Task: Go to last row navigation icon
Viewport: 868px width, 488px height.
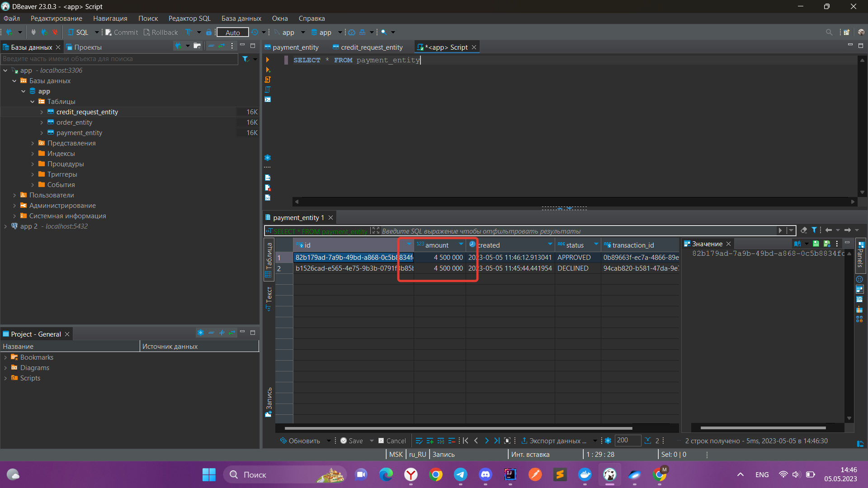Action: point(496,441)
